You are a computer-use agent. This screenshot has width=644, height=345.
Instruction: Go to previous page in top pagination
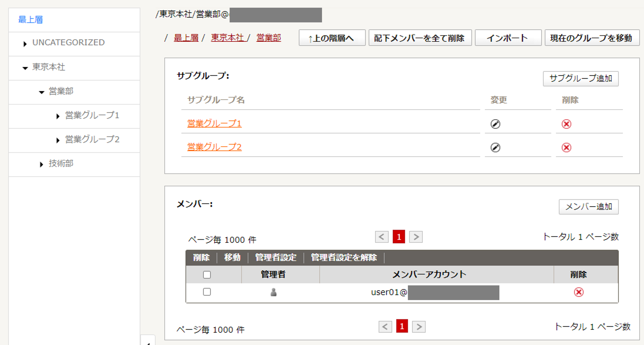tap(381, 237)
